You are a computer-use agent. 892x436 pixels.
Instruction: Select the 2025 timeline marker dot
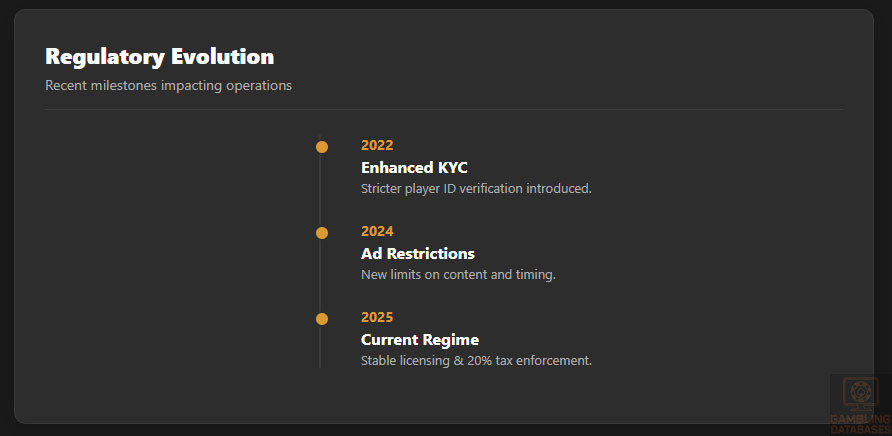[x=322, y=319]
